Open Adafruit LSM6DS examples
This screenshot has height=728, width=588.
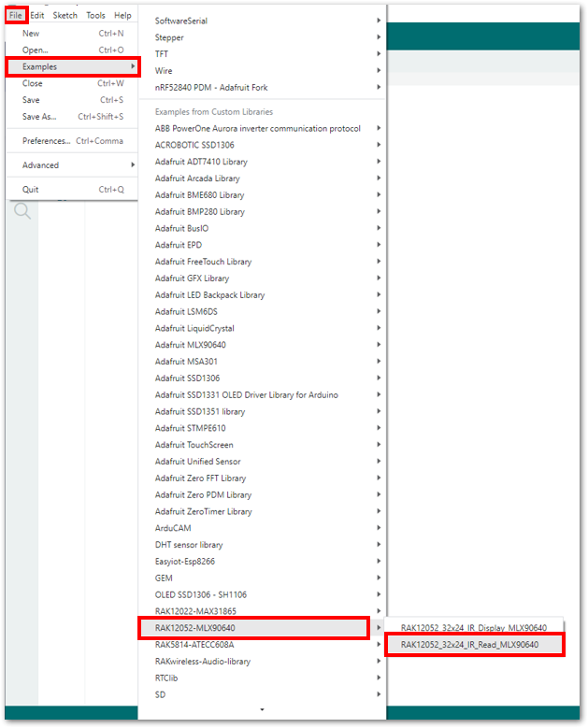pyautogui.click(x=263, y=312)
